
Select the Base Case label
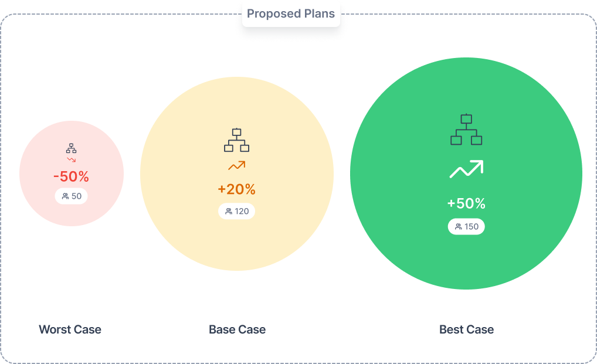[x=237, y=329]
